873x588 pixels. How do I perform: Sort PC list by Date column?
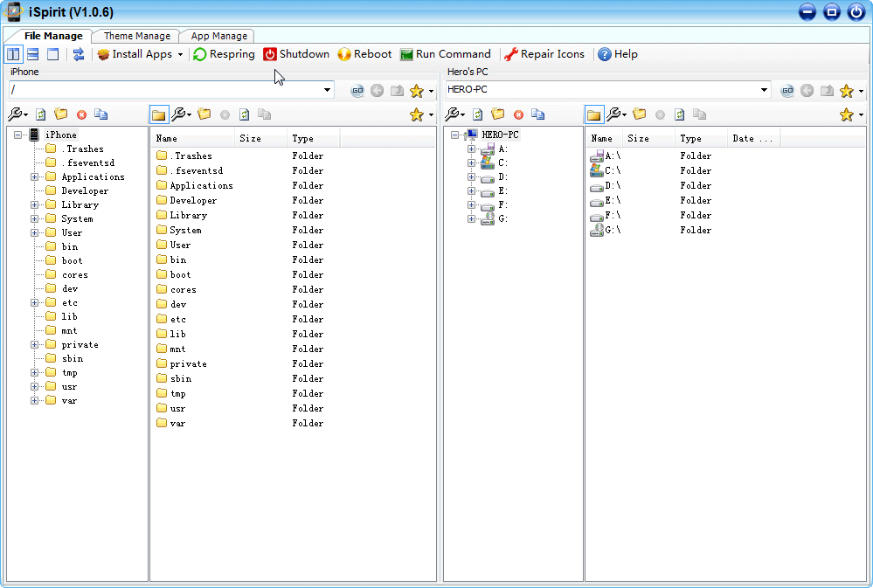click(752, 139)
